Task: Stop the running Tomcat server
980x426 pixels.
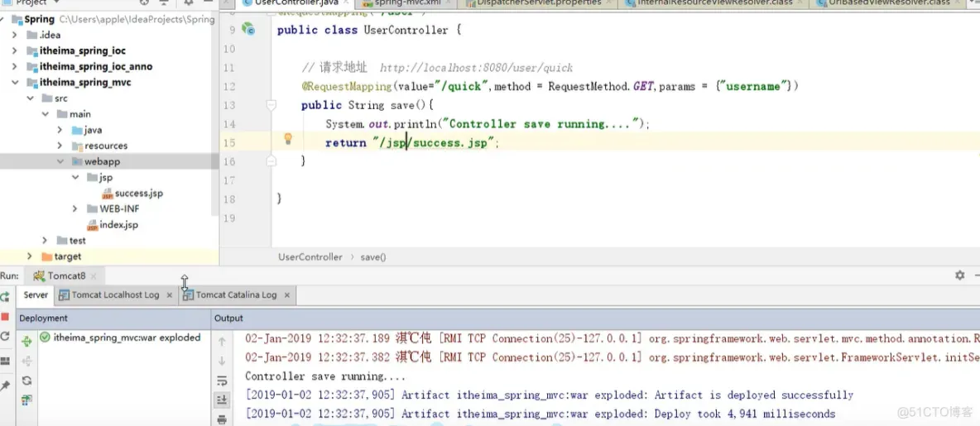Action: click(5, 317)
